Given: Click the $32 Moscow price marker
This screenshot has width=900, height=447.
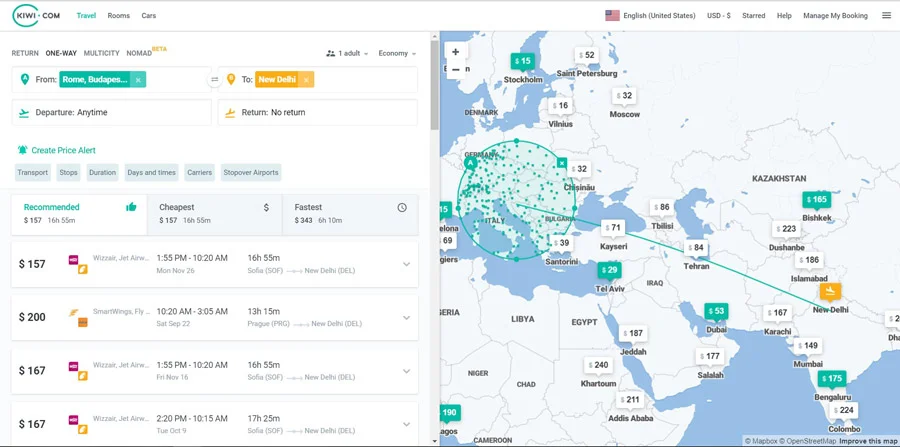Looking at the screenshot, I should click(x=623, y=96).
